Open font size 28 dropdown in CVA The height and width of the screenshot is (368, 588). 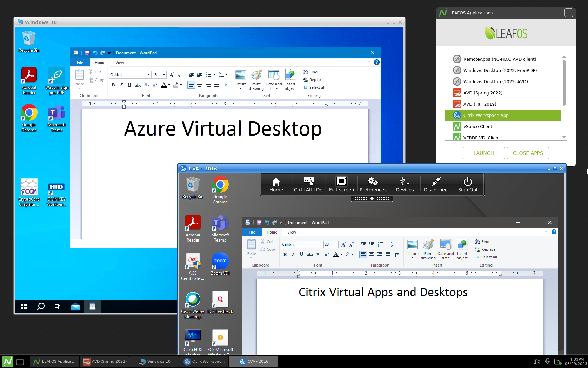336,244
